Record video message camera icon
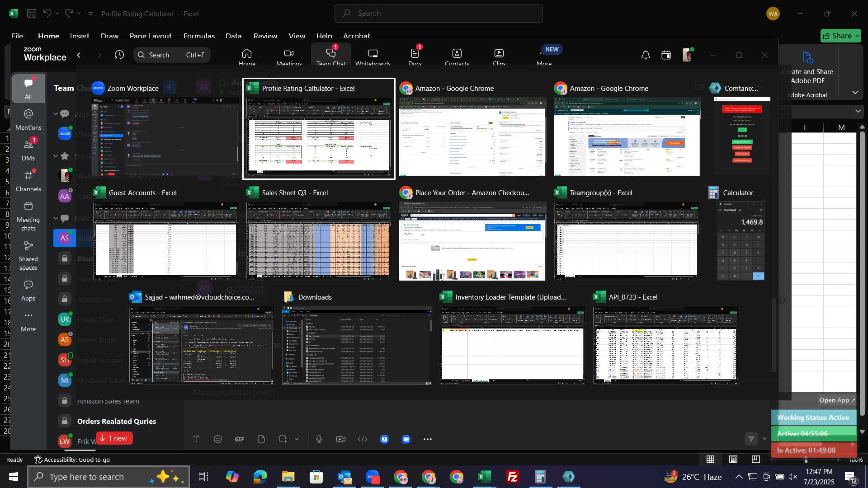The width and height of the screenshot is (868, 488). tap(341, 439)
